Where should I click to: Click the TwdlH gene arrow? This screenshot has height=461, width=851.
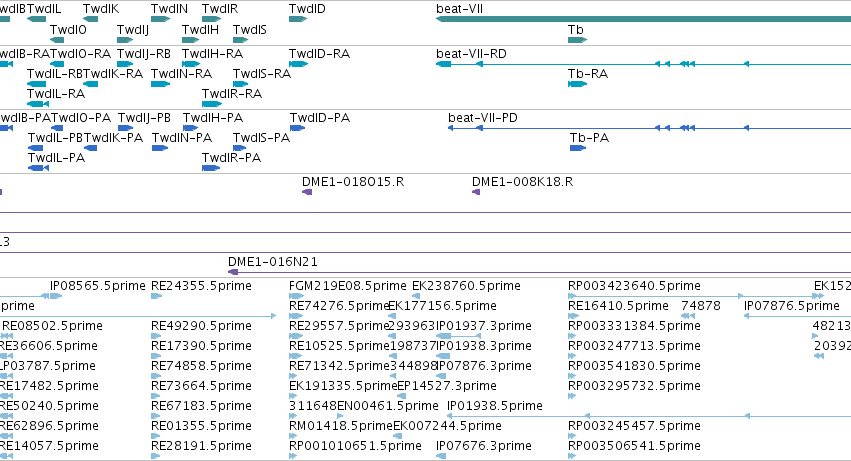(191, 40)
